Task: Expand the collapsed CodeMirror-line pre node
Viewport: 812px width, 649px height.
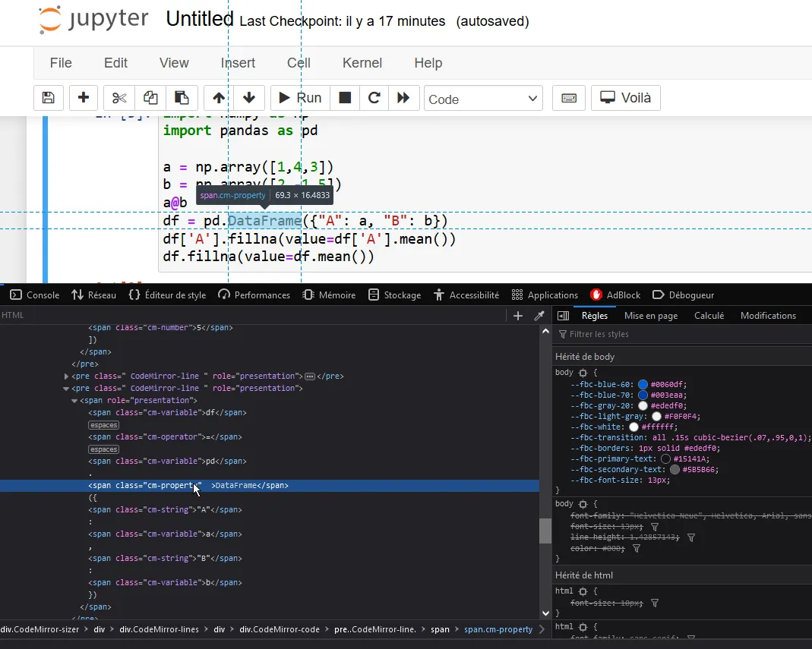Action: click(x=66, y=376)
